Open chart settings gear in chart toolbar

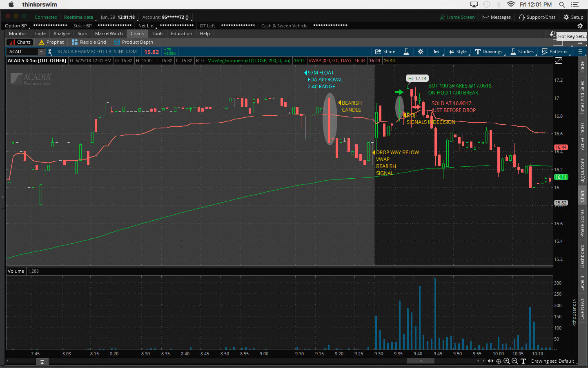point(421,52)
